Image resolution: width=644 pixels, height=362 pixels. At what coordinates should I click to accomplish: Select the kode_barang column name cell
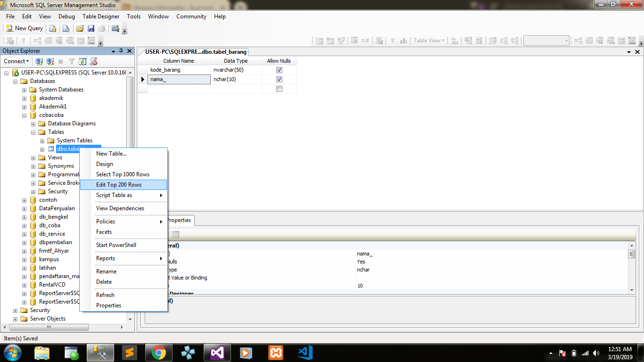tap(179, 70)
